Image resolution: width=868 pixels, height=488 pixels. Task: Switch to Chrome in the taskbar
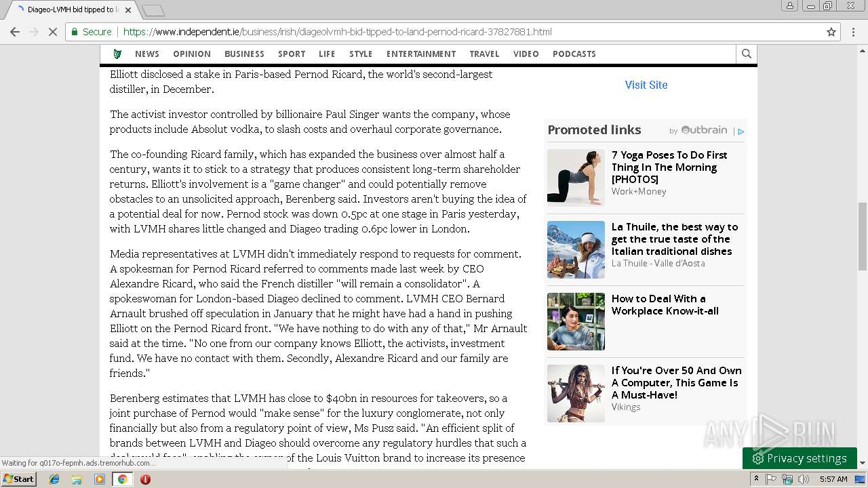tap(122, 479)
